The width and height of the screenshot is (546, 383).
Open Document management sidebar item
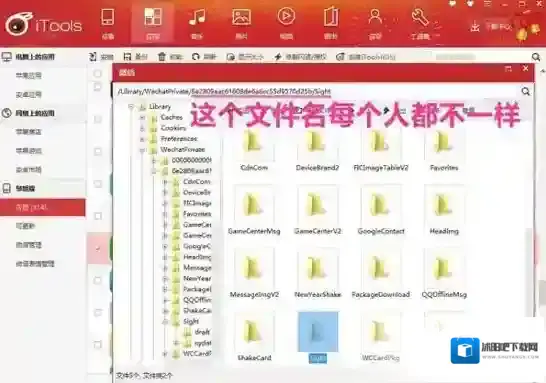point(29,245)
